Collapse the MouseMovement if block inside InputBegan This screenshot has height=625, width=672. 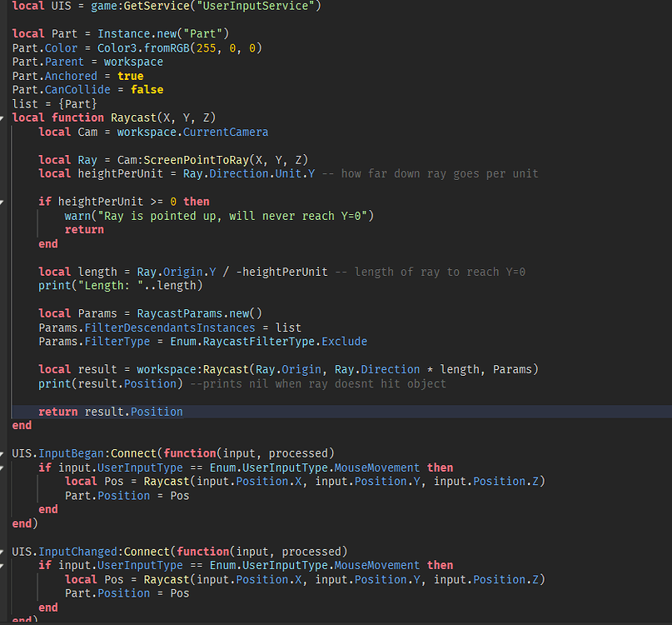point(4,467)
